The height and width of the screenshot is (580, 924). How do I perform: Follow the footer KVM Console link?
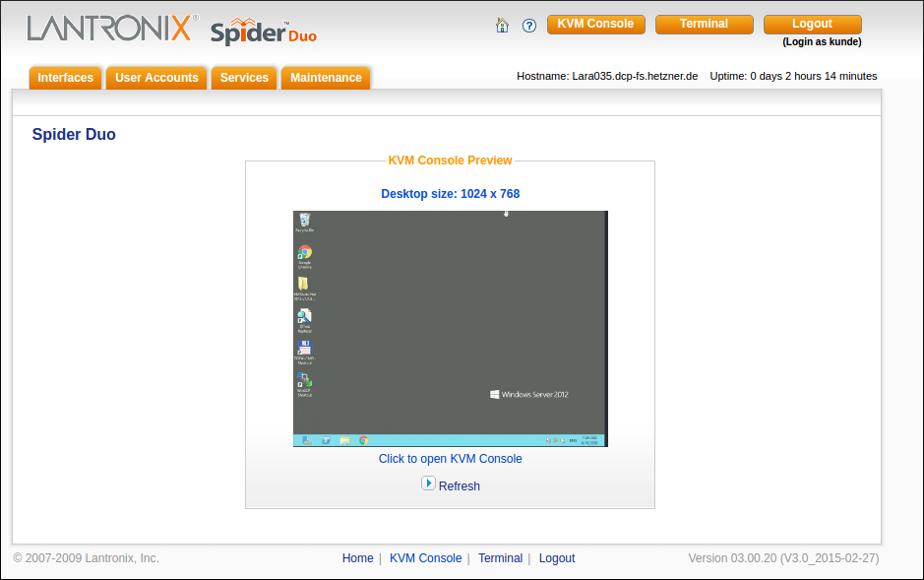425,558
